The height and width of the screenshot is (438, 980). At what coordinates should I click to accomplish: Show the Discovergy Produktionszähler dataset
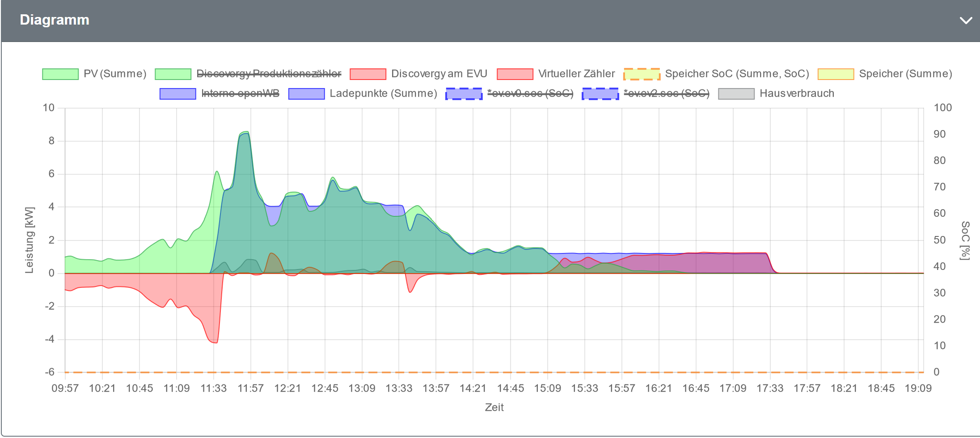[269, 74]
